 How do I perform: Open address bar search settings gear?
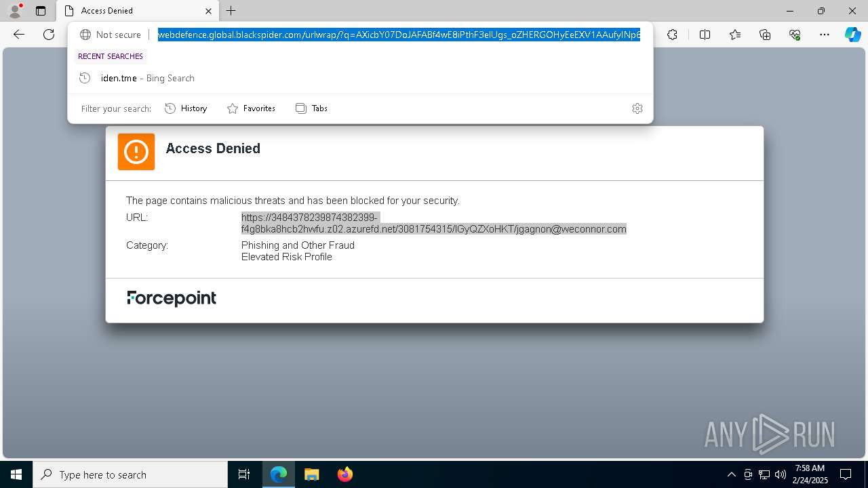pos(637,108)
